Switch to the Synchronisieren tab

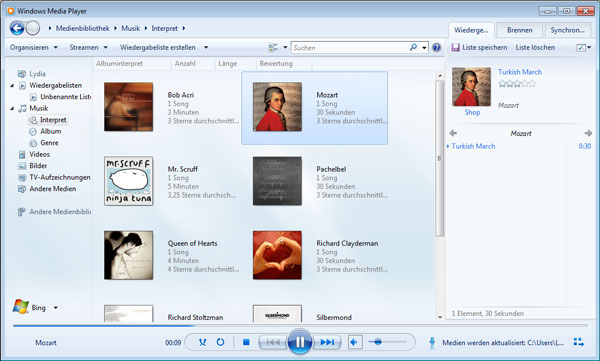[567, 30]
